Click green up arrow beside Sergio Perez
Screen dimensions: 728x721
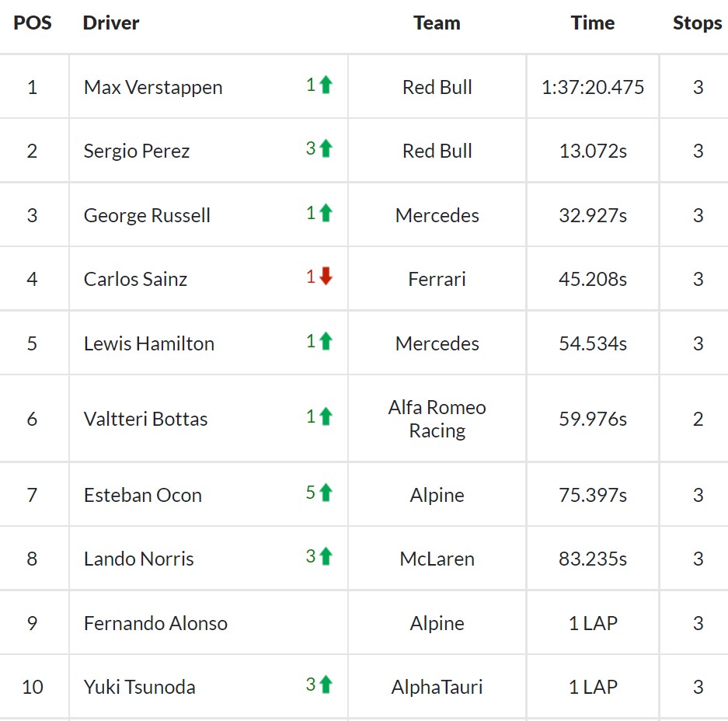326,148
